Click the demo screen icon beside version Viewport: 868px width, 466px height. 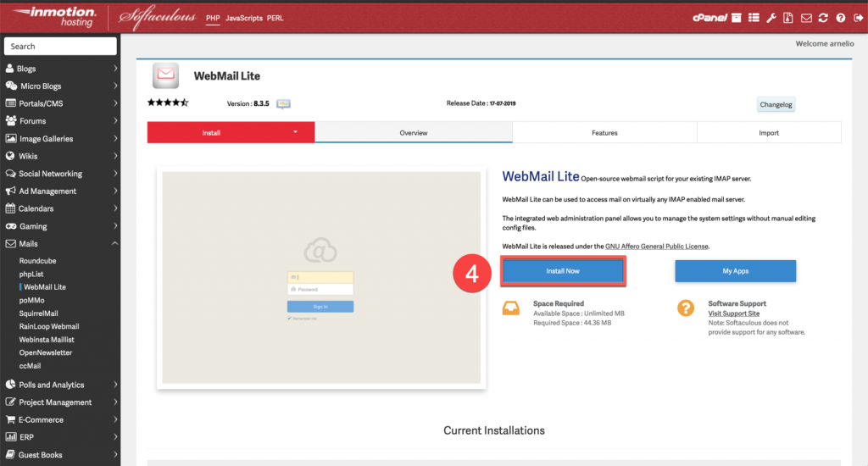(283, 104)
